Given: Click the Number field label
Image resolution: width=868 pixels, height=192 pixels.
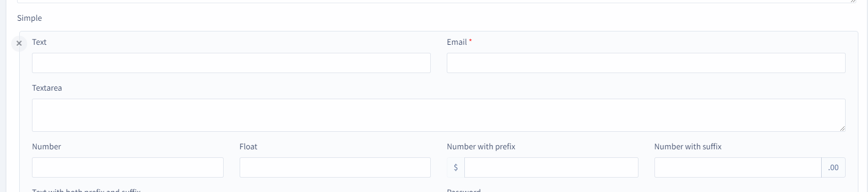Looking at the screenshot, I should tap(46, 147).
